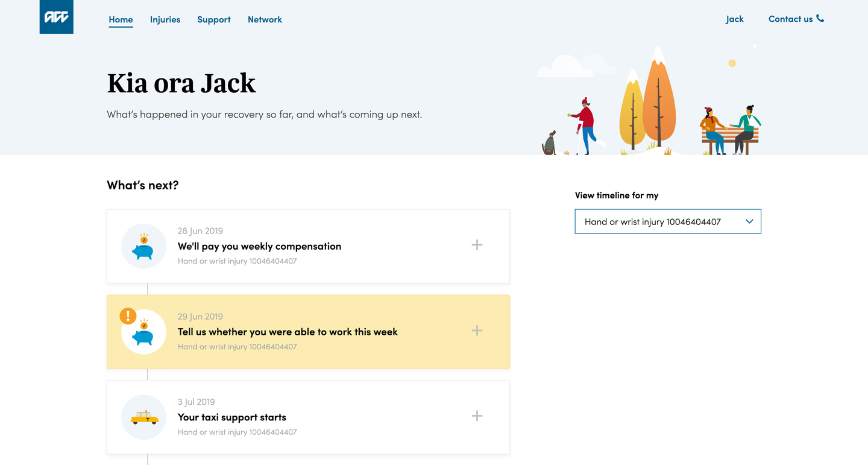Open the Support section
Screen dimensions: 868x465
coord(214,19)
